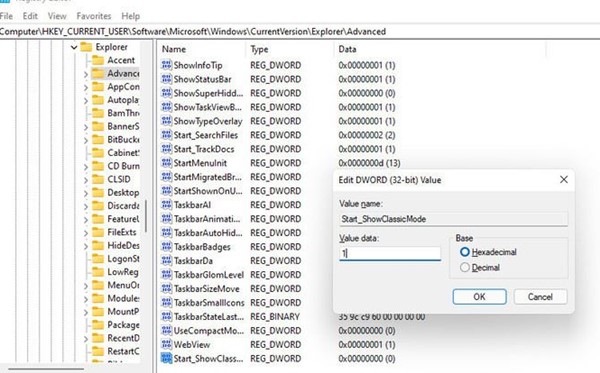Screen dimensions: 600x373
Task: Click the TaskbarAl value icon
Action: (166, 205)
